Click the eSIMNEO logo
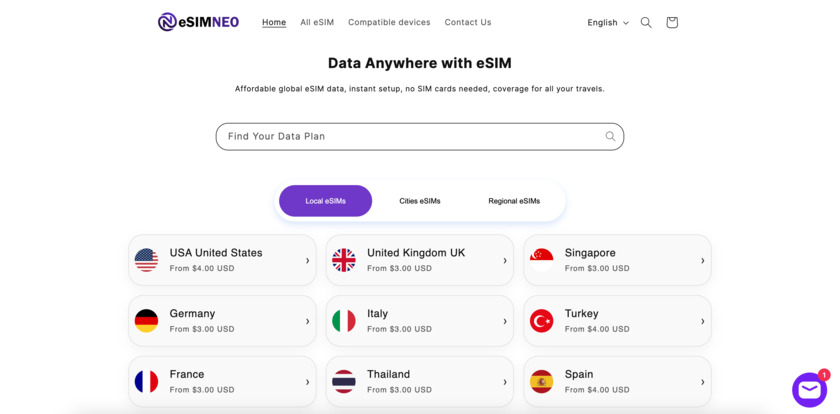Image resolution: width=840 pixels, height=414 pixels. pyautogui.click(x=198, y=22)
